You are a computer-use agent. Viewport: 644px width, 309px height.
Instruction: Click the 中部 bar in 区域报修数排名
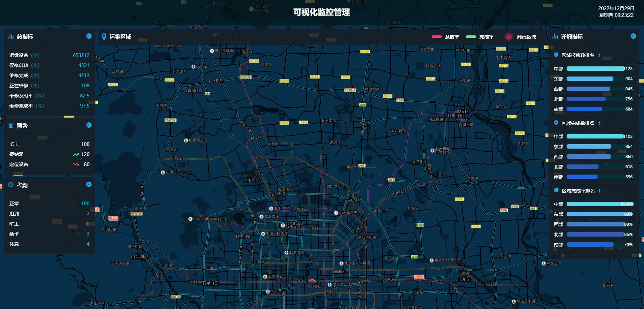tap(595, 68)
